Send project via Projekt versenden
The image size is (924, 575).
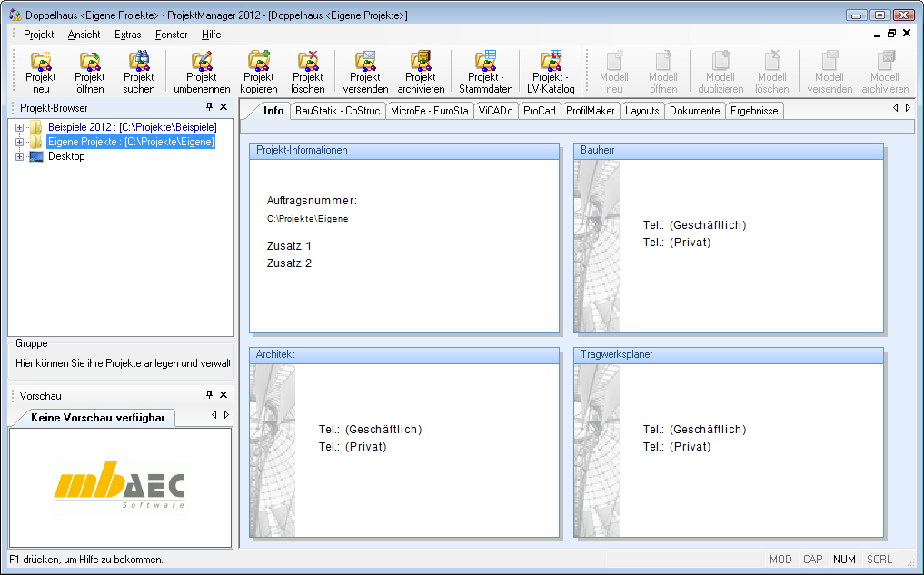(x=365, y=72)
